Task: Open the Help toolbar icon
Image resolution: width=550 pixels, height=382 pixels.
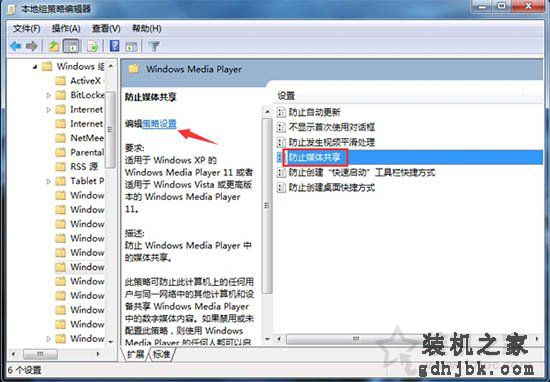Action: (114, 46)
